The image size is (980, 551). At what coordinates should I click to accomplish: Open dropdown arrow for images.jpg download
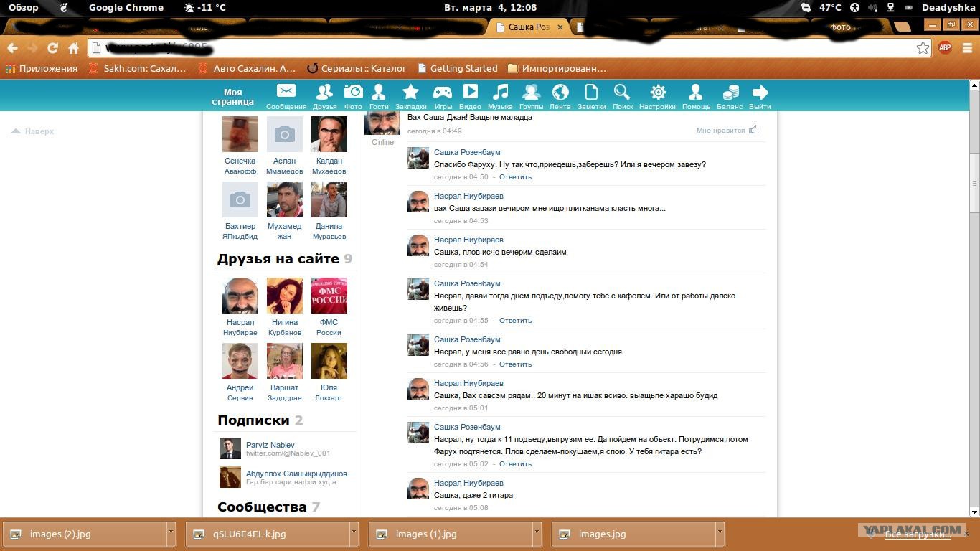click(720, 534)
